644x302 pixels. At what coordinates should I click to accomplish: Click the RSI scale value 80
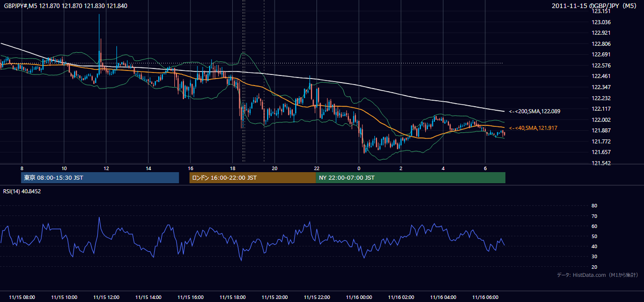pos(594,206)
